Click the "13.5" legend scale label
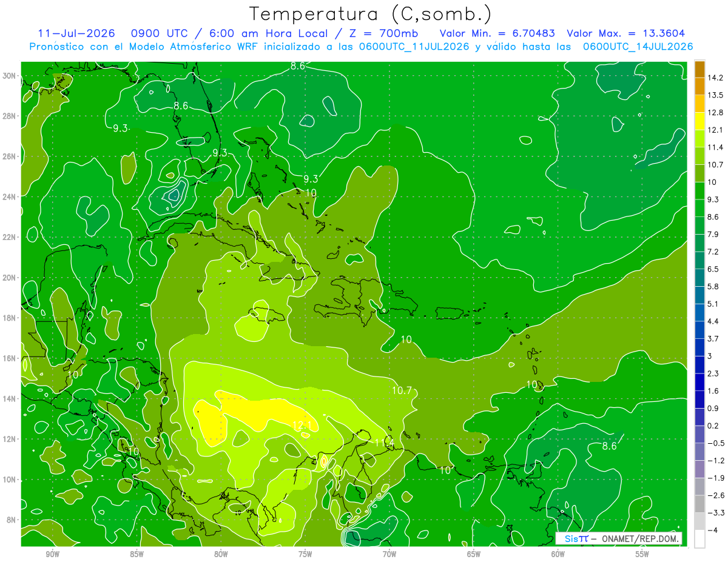Screen dimensions: 728x562 [715, 95]
